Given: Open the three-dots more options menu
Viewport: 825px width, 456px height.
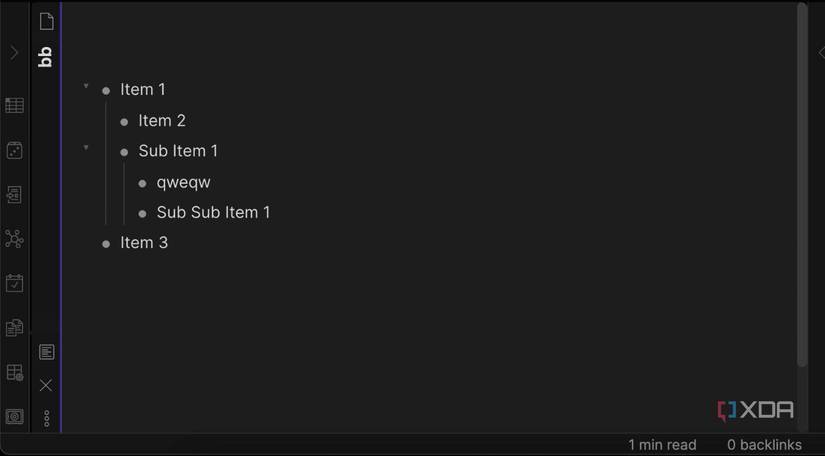Looking at the screenshot, I should (46, 418).
